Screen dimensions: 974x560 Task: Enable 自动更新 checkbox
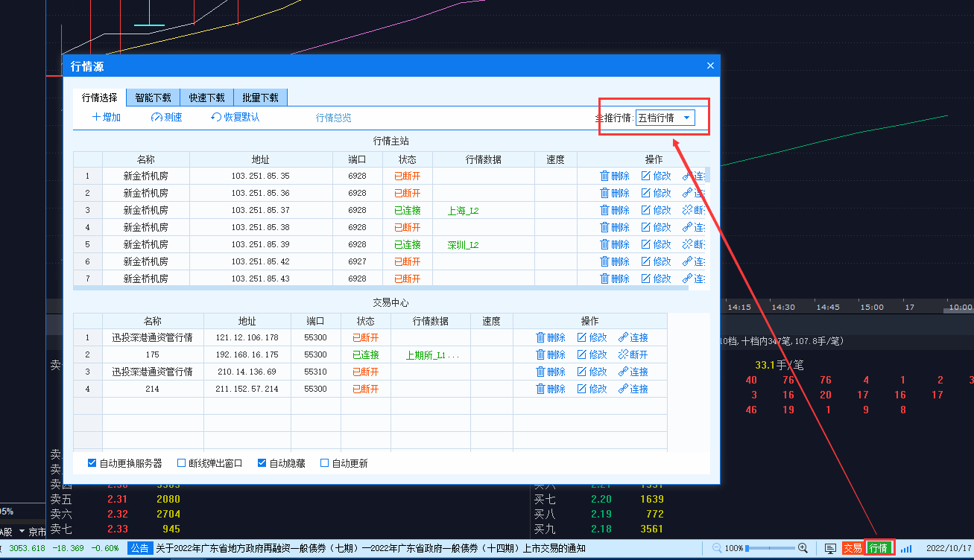[324, 463]
